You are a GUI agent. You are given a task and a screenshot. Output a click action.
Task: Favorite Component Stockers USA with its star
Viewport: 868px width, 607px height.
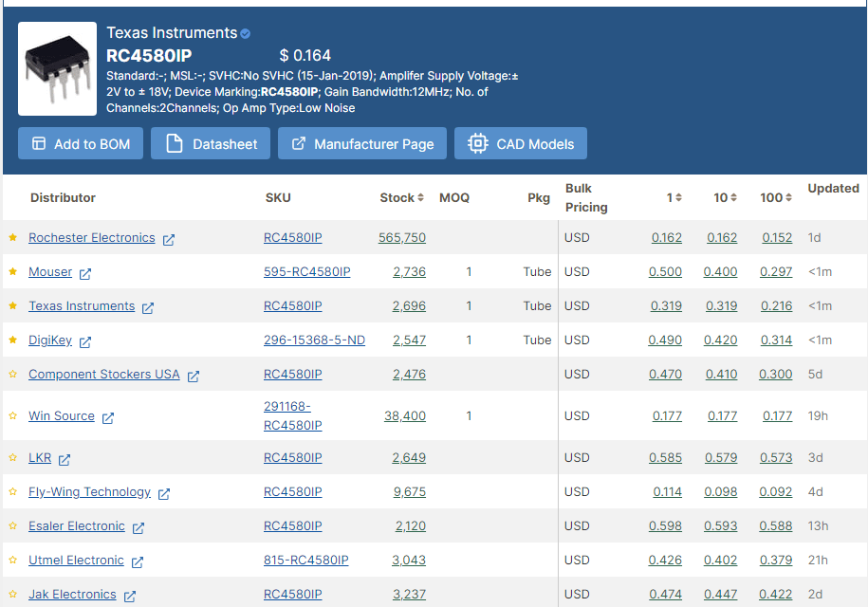[12, 374]
